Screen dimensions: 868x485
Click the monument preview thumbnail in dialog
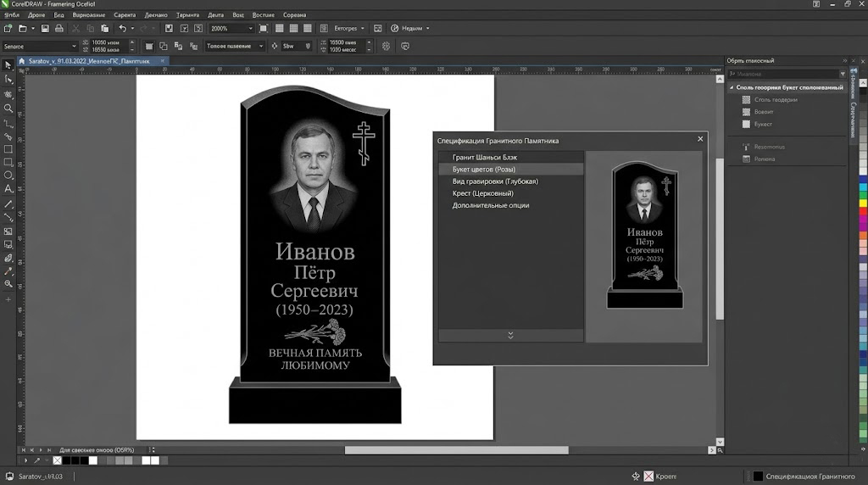(x=645, y=236)
